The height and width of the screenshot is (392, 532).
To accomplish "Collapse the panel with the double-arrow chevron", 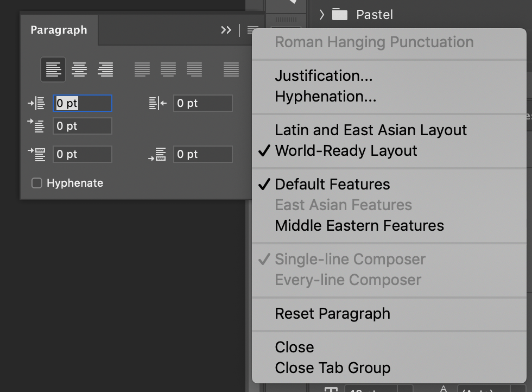I will coord(226,30).
